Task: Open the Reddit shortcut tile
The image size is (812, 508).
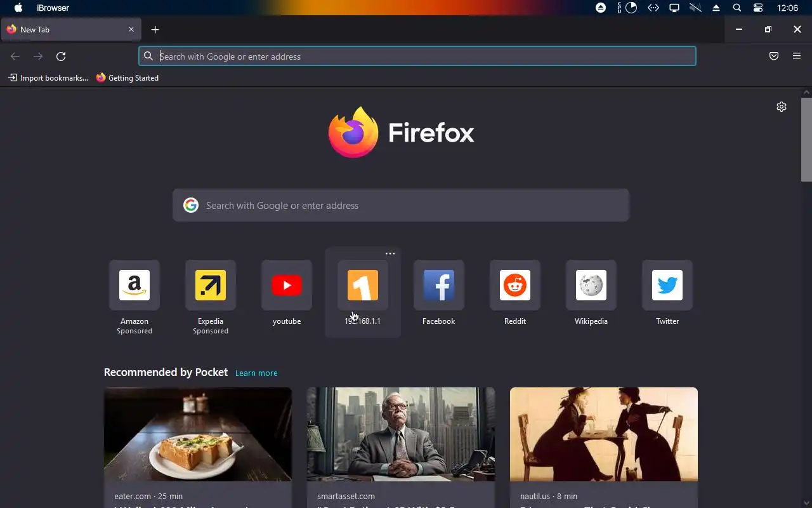Action: click(x=515, y=293)
